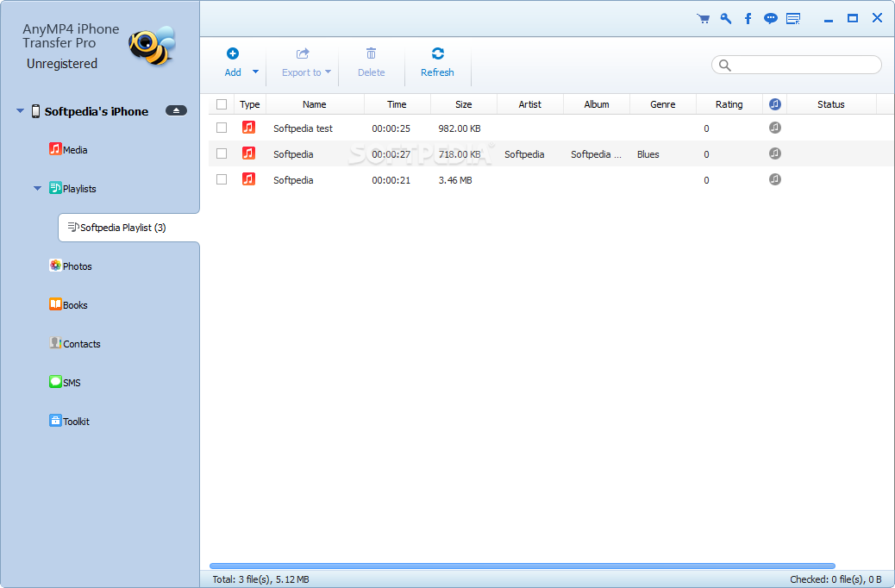
Task: Click the ringtone icon in 718.00 KB row
Action: pos(774,153)
